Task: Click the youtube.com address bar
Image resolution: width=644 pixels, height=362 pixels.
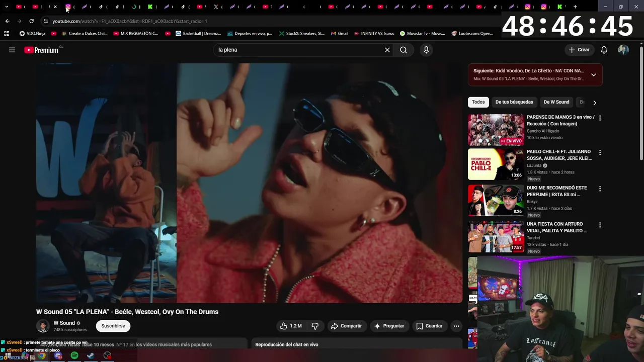Action: (x=272, y=21)
